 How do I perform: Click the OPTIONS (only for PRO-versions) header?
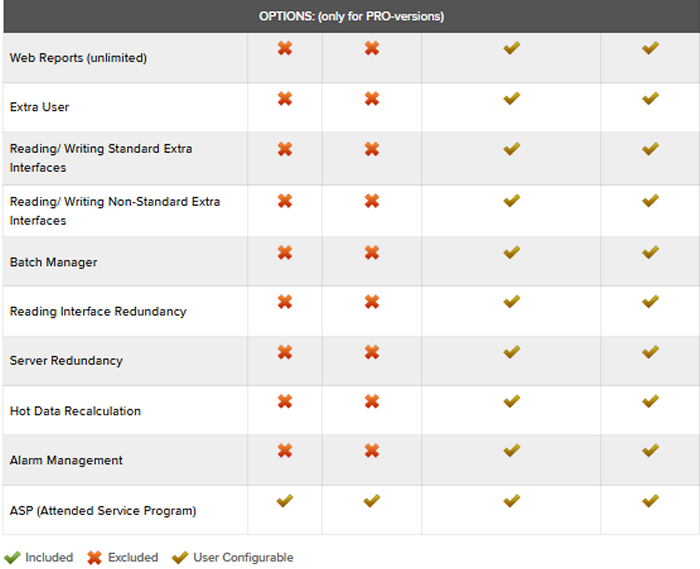(x=351, y=16)
